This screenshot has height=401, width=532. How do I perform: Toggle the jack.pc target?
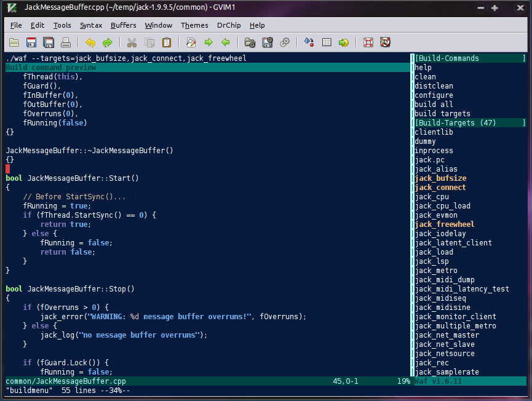pyautogui.click(x=429, y=160)
